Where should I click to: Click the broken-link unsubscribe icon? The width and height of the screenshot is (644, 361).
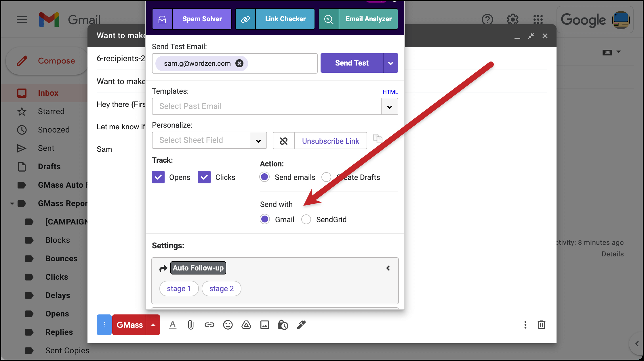point(284,141)
